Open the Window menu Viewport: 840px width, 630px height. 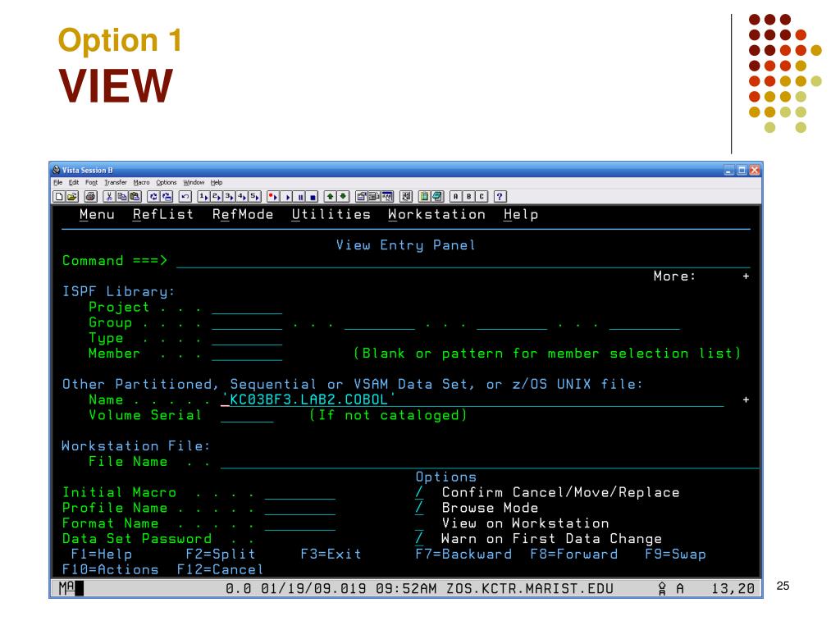[x=194, y=183]
